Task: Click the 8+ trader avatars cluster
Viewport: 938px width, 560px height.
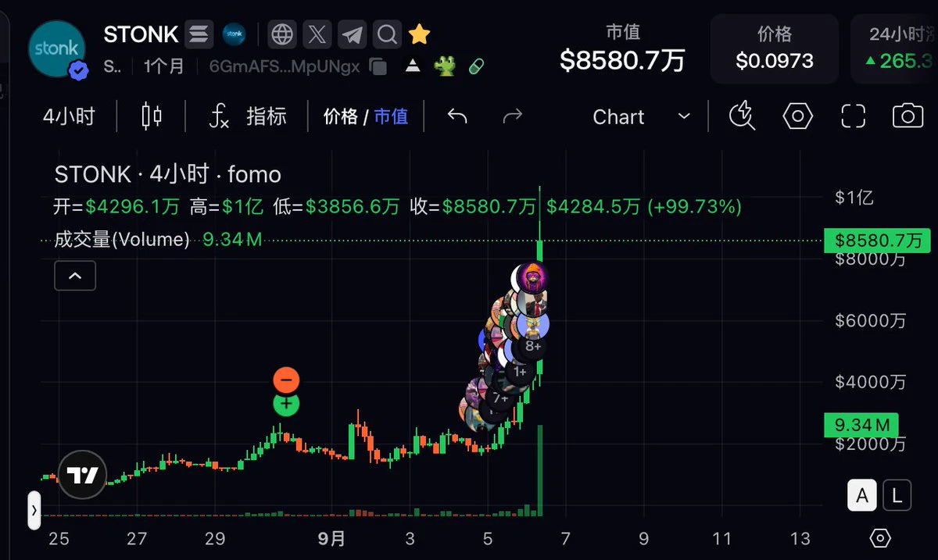Action: 533,346
